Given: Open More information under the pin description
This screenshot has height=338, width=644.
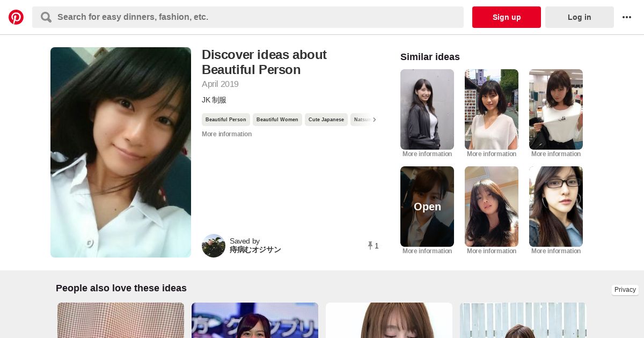Looking at the screenshot, I should pos(226,134).
